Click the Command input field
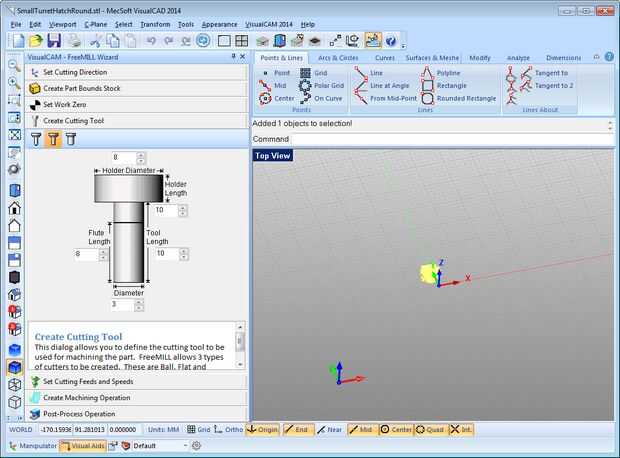 pyautogui.click(x=451, y=139)
